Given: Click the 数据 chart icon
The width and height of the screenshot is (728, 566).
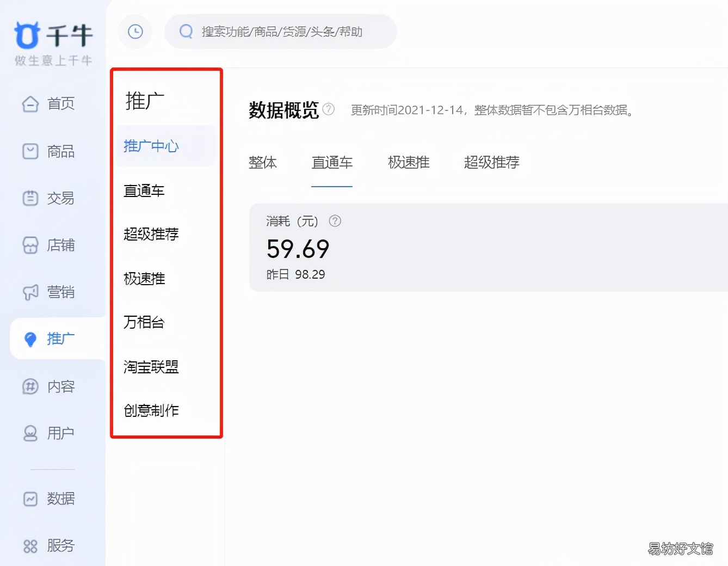Looking at the screenshot, I should [x=30, y=499].
